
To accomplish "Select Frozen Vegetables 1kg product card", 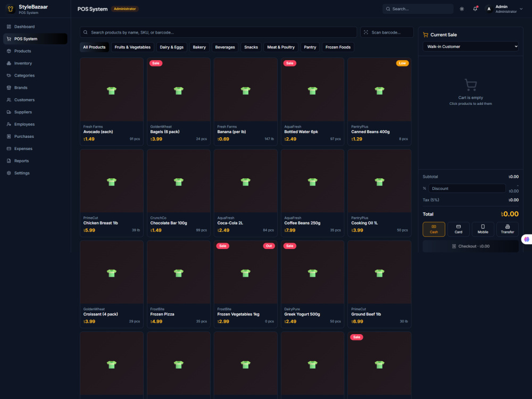I will coord(246,284).
